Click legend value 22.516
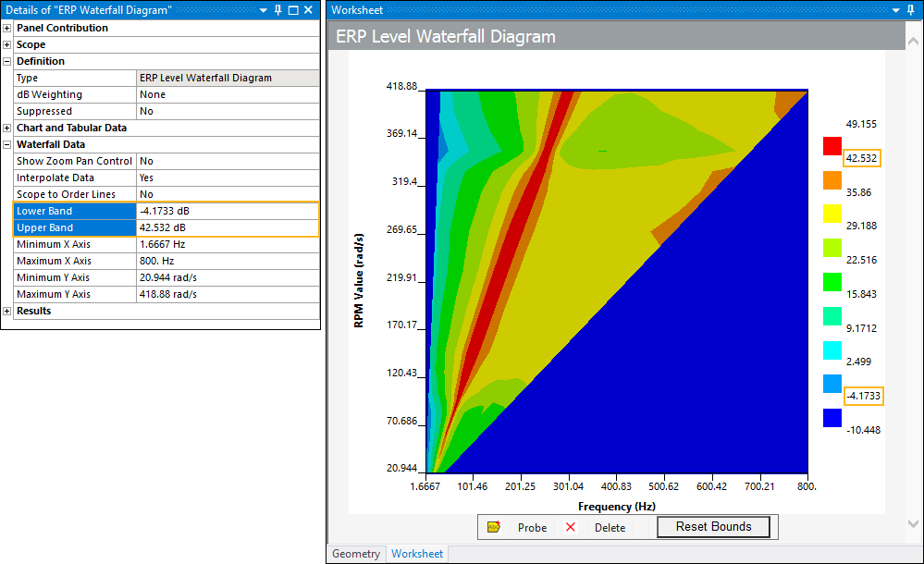 pos(861,260)
